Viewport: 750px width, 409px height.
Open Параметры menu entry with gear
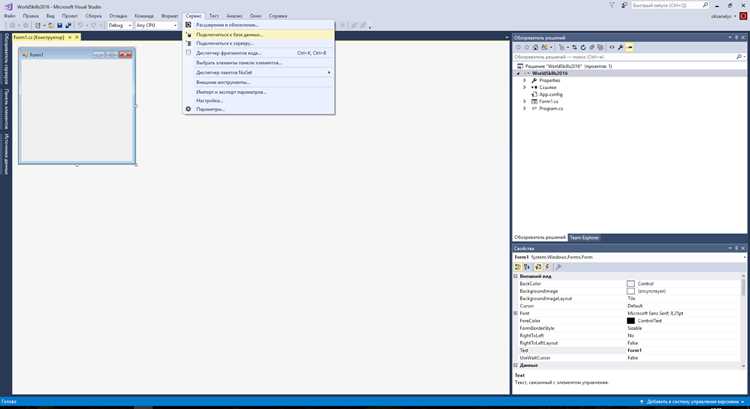tap(259, 109)
